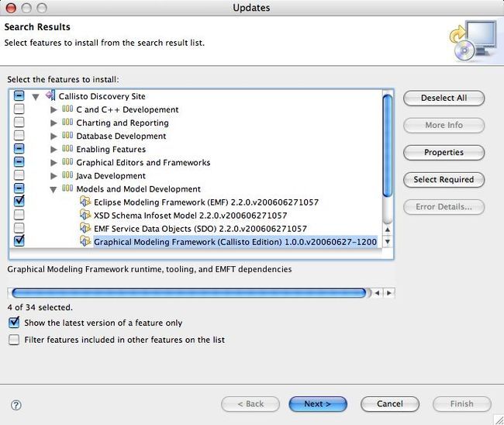504x425 pixels.
Task: Select the Callisto Discovery Site row text
Action: pos(102,96)
